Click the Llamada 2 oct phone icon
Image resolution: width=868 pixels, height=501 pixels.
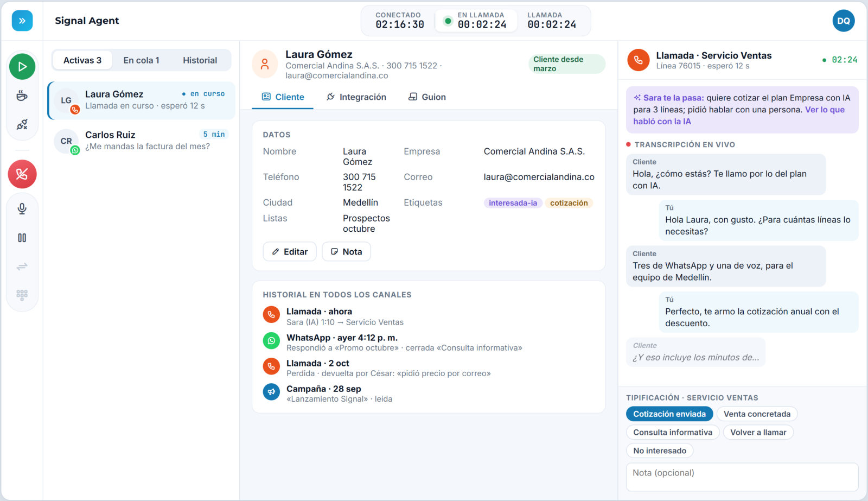271,366
